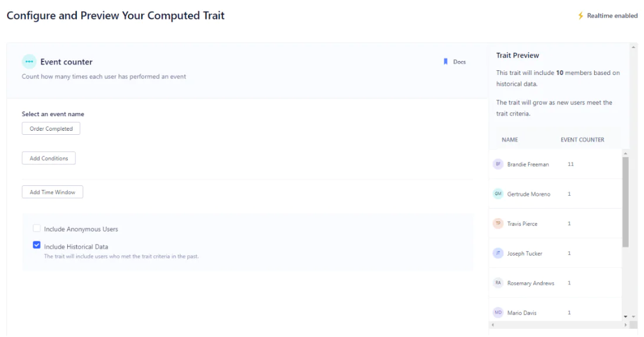The image size is (644, 337).
Task: Enable Include Anonymous Users checkbox
Action: 37,229
